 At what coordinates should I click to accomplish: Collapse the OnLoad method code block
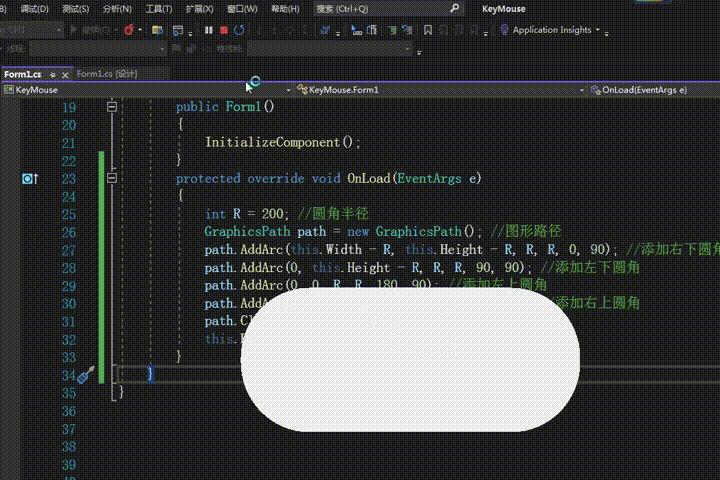pos(112,179)
